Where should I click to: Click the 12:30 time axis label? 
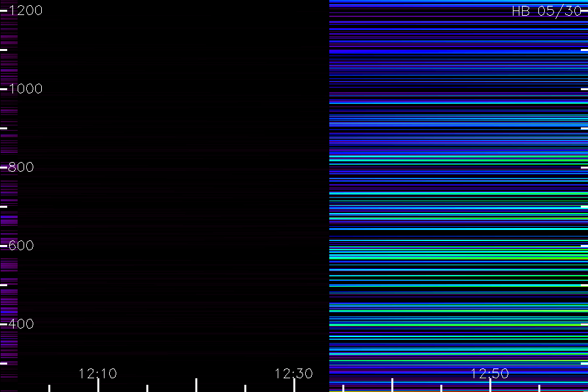293,374
